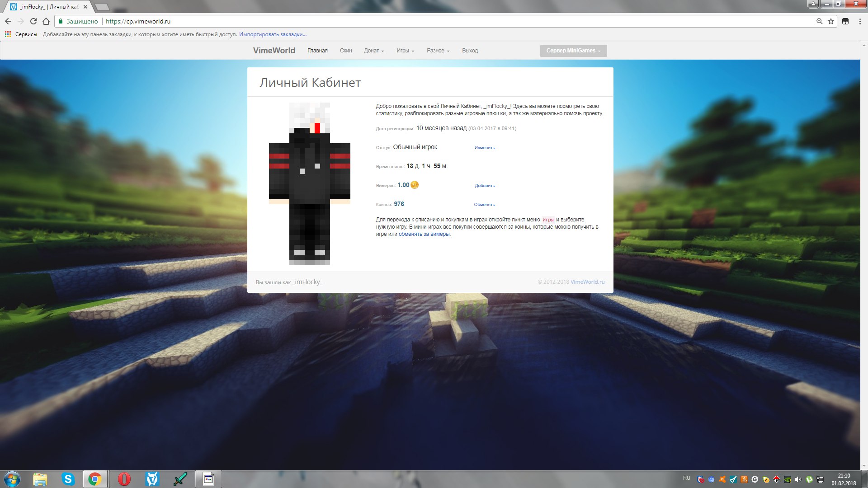Click the zoom magnifier icon in address bar

pyautogui.click(x=819, y=21)
